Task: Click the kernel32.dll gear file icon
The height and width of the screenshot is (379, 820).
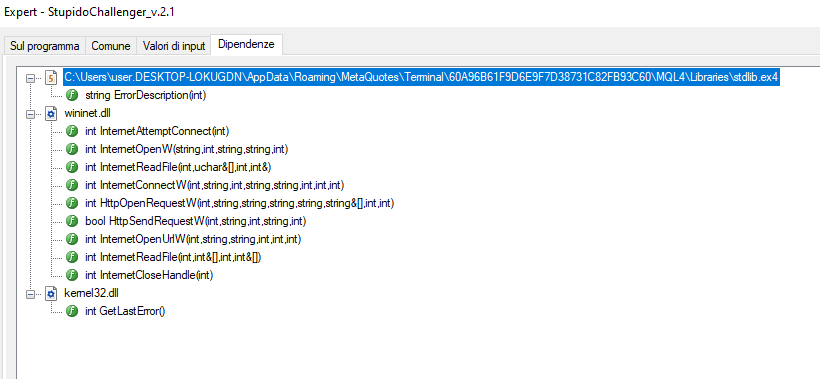Action: tap(51, 294)
